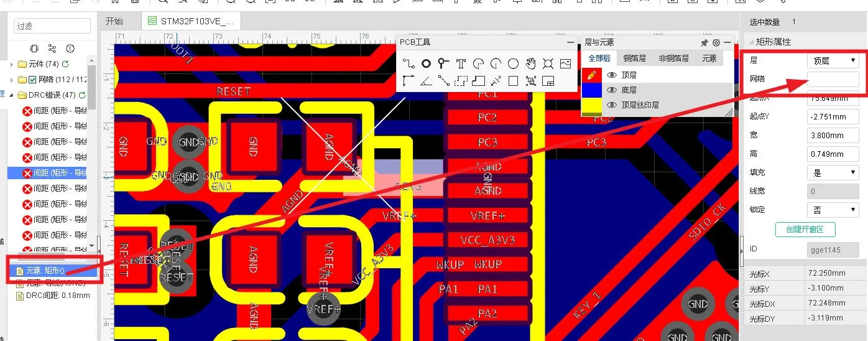Select the Protractor angle tool

[426, 81]
